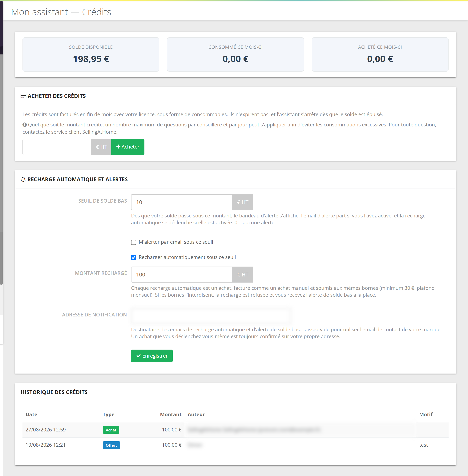Click the bell icon beside Recharge automatique et alertes
The height and width of the screenshot is (476, 468).
23,180
